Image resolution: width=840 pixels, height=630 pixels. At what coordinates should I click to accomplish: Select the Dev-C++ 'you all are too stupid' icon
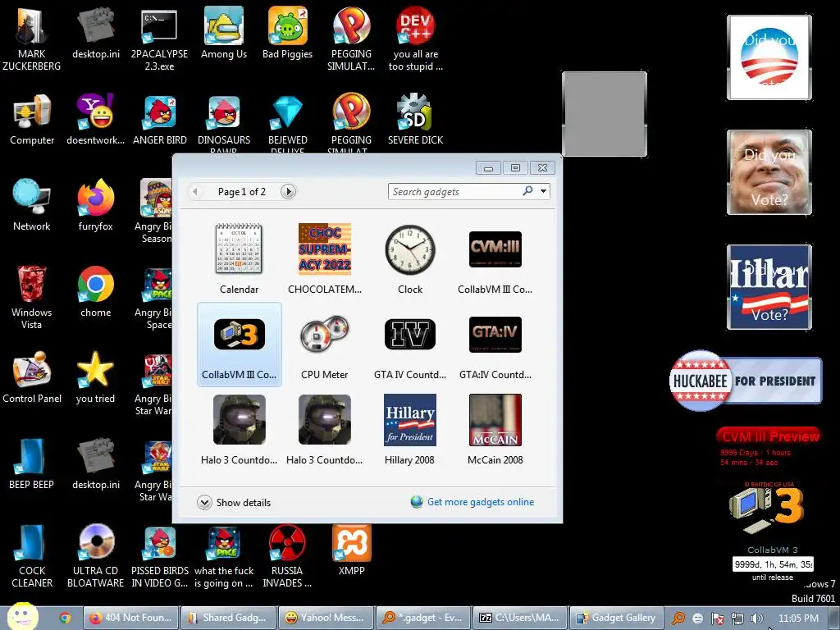point(416,39)
